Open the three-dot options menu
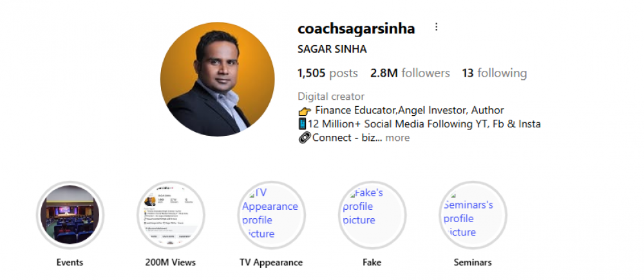 (x=437, y=28)
